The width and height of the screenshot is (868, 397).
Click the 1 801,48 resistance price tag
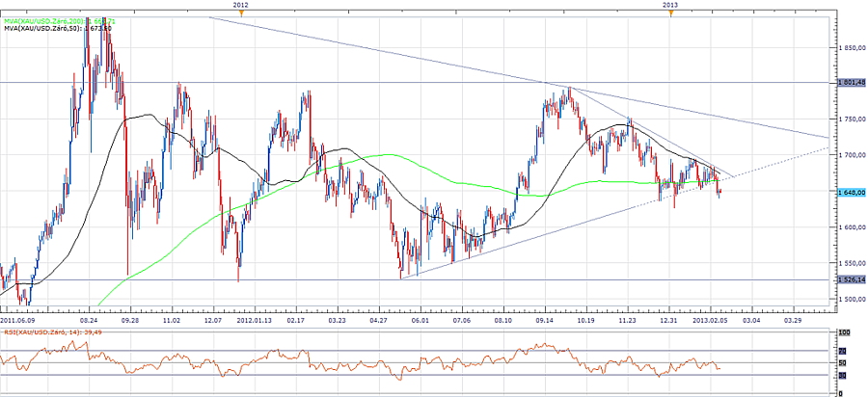click(849, 83)
